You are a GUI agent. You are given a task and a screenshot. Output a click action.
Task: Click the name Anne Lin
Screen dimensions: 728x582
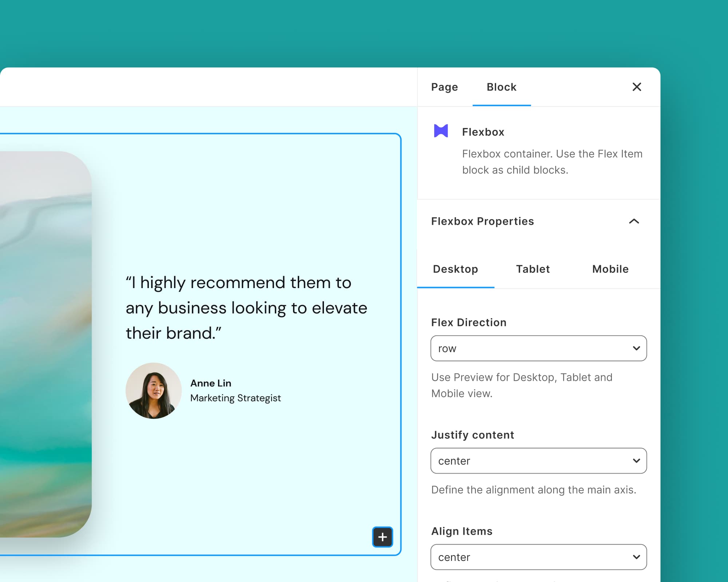pos(211,383)
